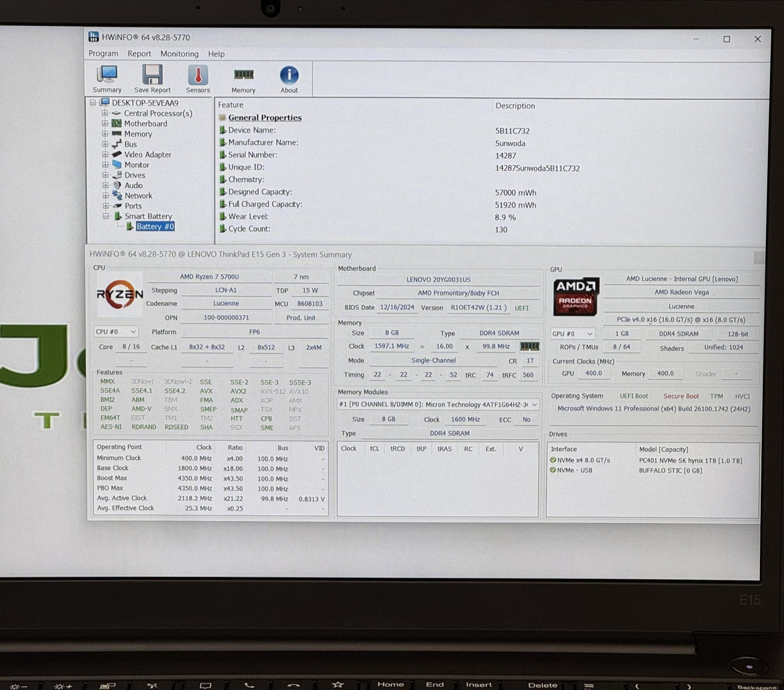Click the Wear Level value 8.9 %
This screenshot has height=690, width=784.
click(505, 217)
